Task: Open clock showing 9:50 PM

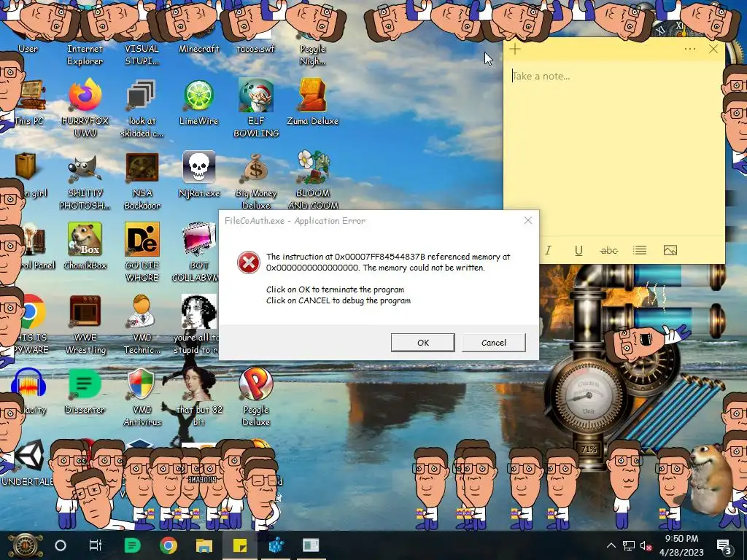Action: (681, 545)
